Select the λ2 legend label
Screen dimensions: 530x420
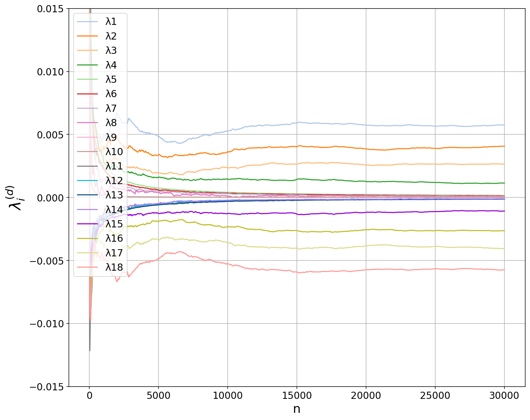(111, 36)
